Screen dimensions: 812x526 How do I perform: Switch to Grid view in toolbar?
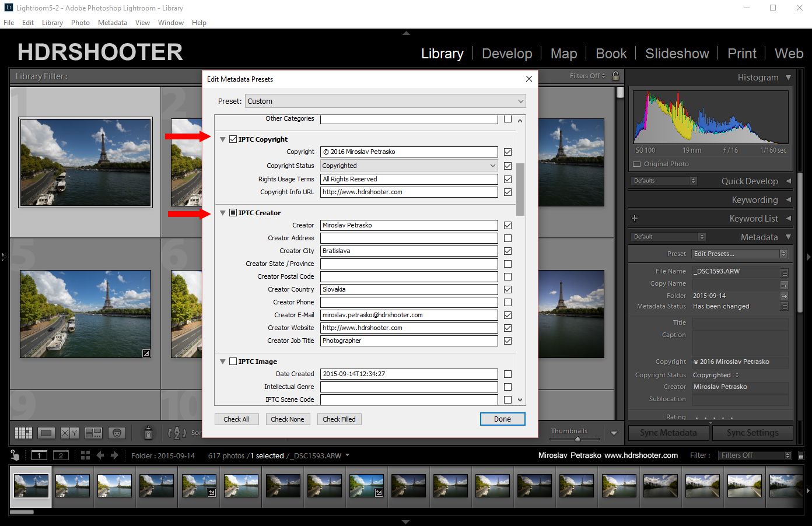[24, 433]
